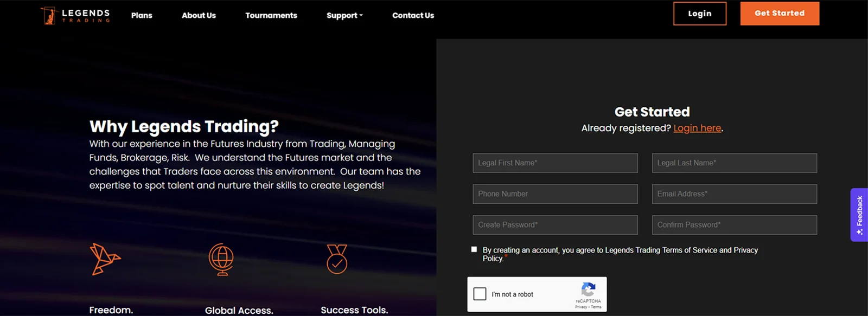Expand the Support dropdown menu
868x316 pixels.
344,15
